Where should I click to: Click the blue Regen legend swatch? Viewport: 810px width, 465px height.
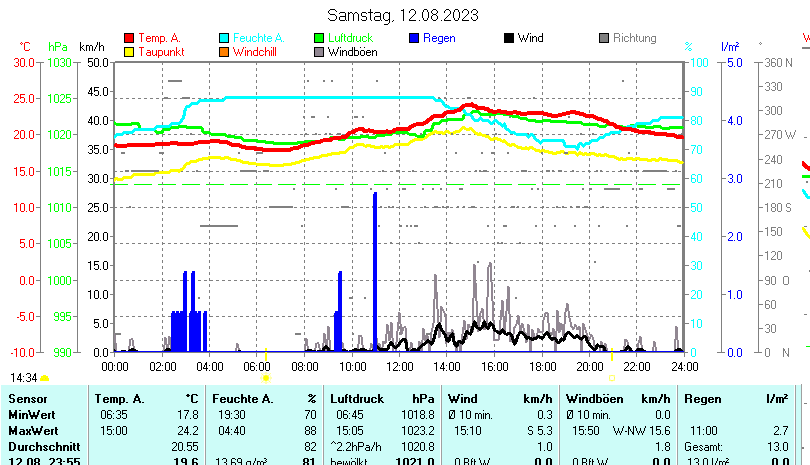[x=415, y=38]
